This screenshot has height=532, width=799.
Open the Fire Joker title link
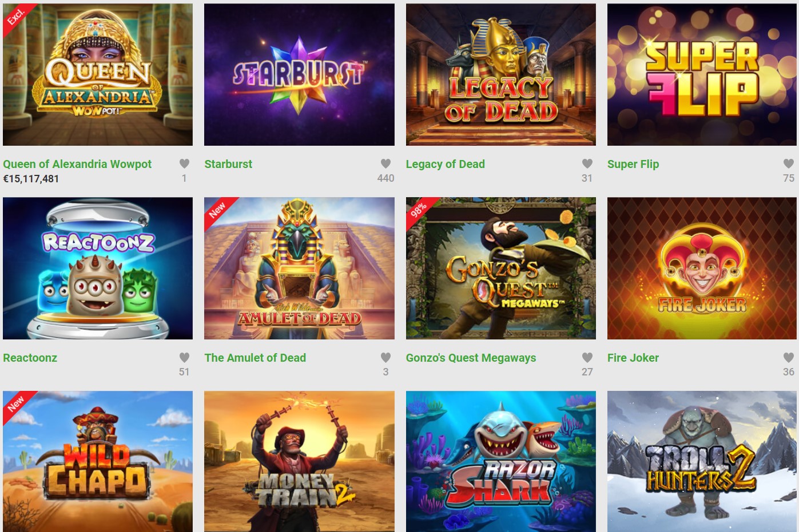point(633,358)
